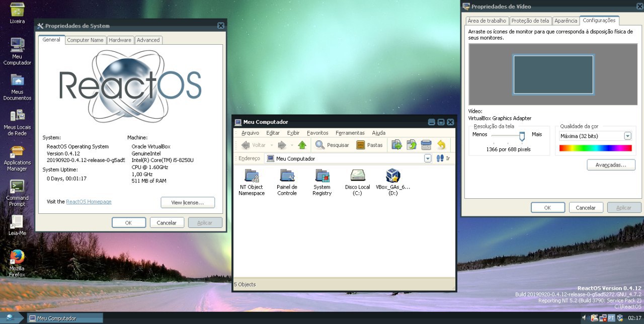Image resolution: width=644 pixels, height=324 pixels.
Task: Click OK in Propriedades de System
Action: pyautogui.click(x=129, y=222)
